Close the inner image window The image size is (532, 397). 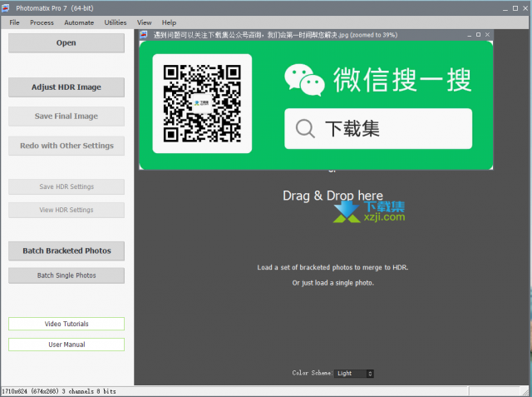488,35
